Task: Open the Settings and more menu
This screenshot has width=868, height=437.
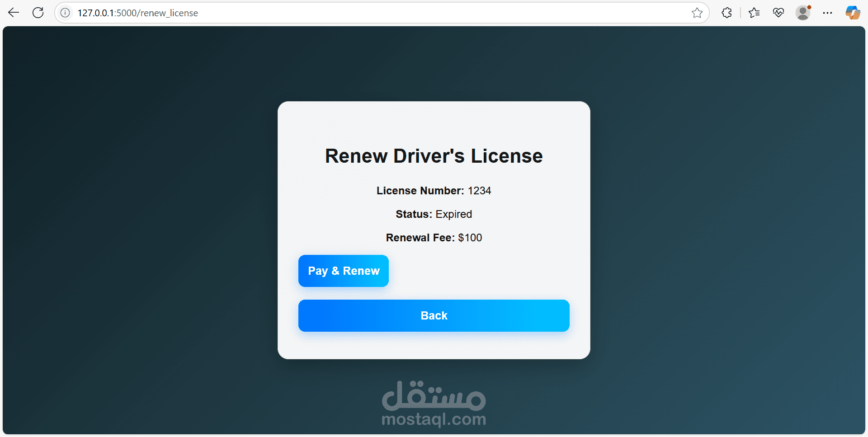Action: pos(827,13)
